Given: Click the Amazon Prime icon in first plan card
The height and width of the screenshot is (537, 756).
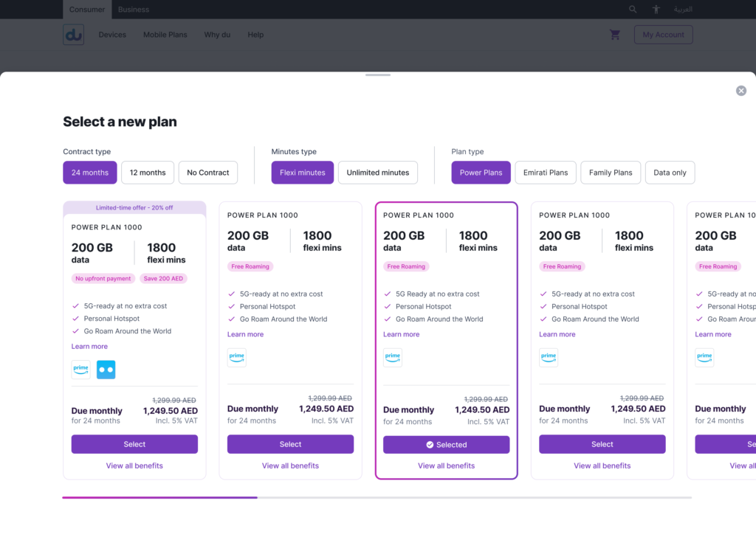Looking at the screenshot, I should coord(81,370).
